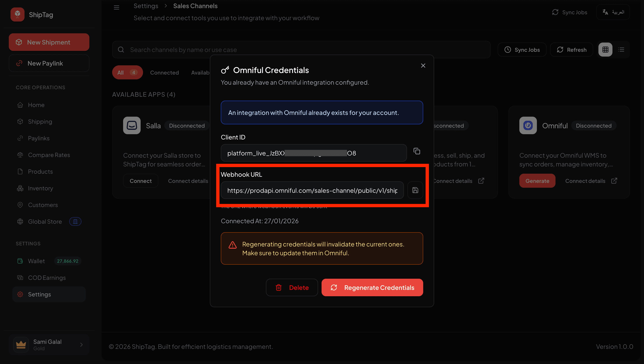Viewport: 644px width, 364px height.
Task: Open the Wallet page in sidebar
Action: pos(36,261)
